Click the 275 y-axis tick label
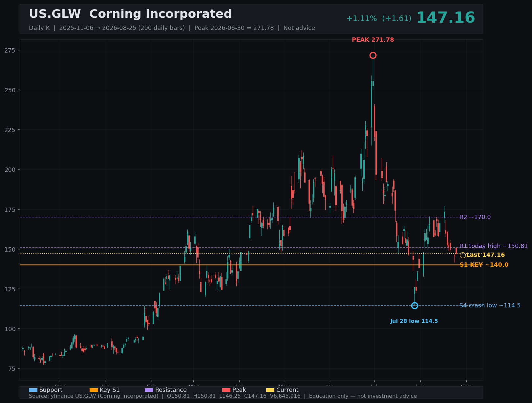532x403 pixels. pyautogui.click(x=10, y=50)
